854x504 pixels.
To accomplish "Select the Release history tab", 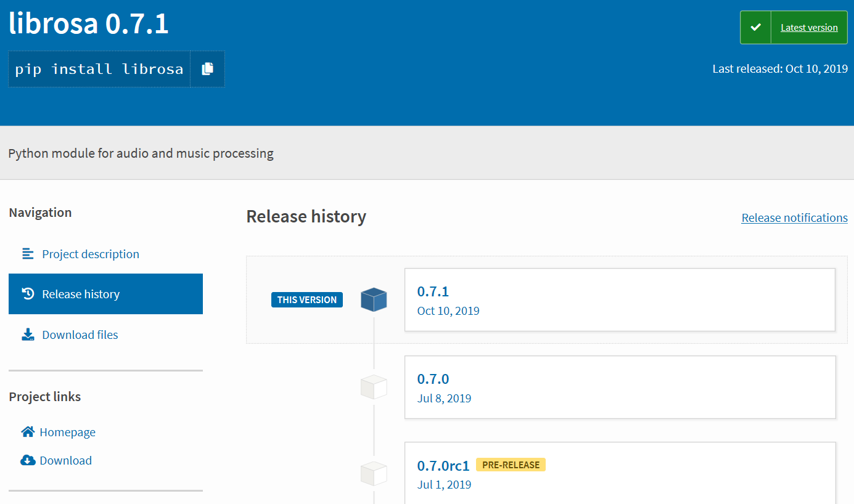I will (105, 294).
